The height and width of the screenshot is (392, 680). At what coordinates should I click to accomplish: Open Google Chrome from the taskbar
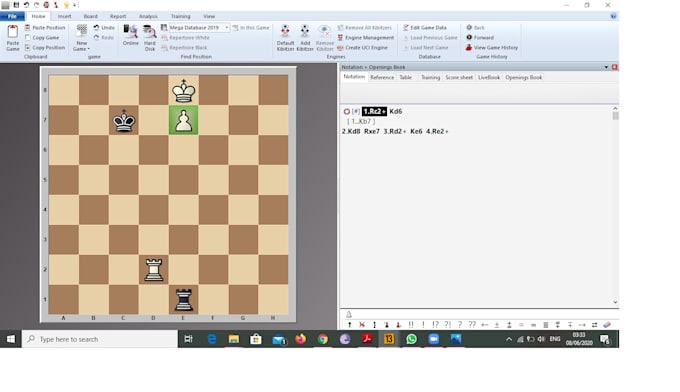(323, 339)
